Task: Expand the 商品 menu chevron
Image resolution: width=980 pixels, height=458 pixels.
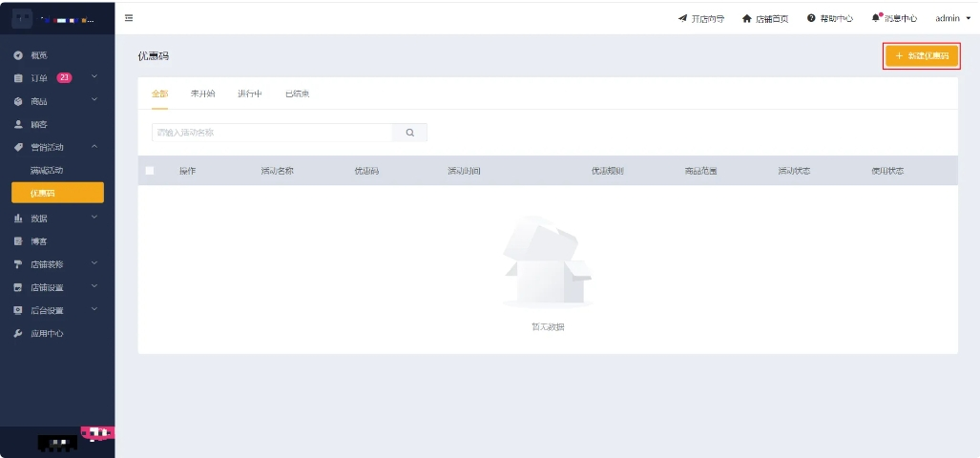Action: pos(94,100)
